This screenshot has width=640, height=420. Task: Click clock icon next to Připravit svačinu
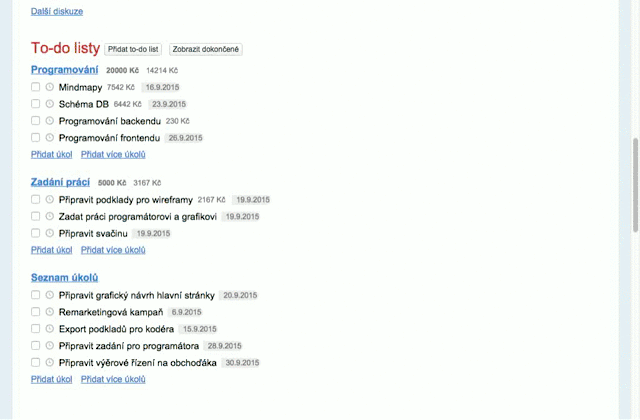[x=49, y=233]
